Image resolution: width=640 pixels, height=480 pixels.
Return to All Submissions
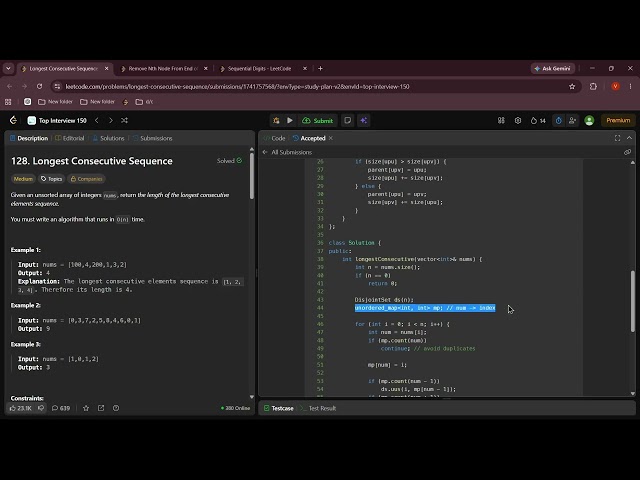click(x=287, y=152)
